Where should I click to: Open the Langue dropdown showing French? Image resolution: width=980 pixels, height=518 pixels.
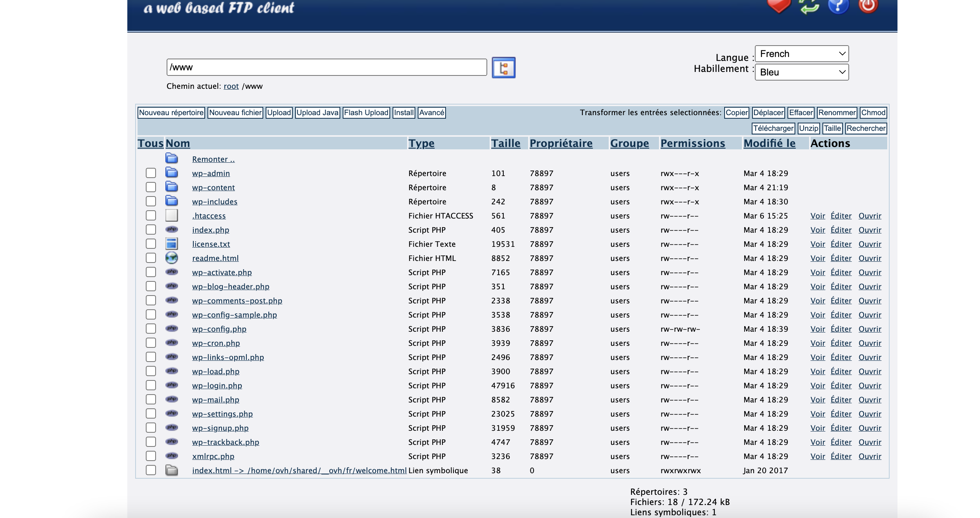pyautogui.click(x=802, y=53)
